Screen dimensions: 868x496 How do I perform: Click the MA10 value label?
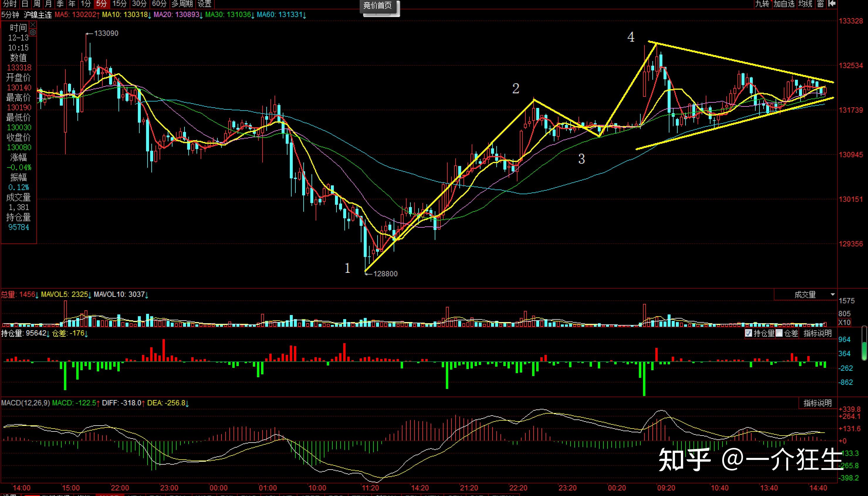click(127, 15)
